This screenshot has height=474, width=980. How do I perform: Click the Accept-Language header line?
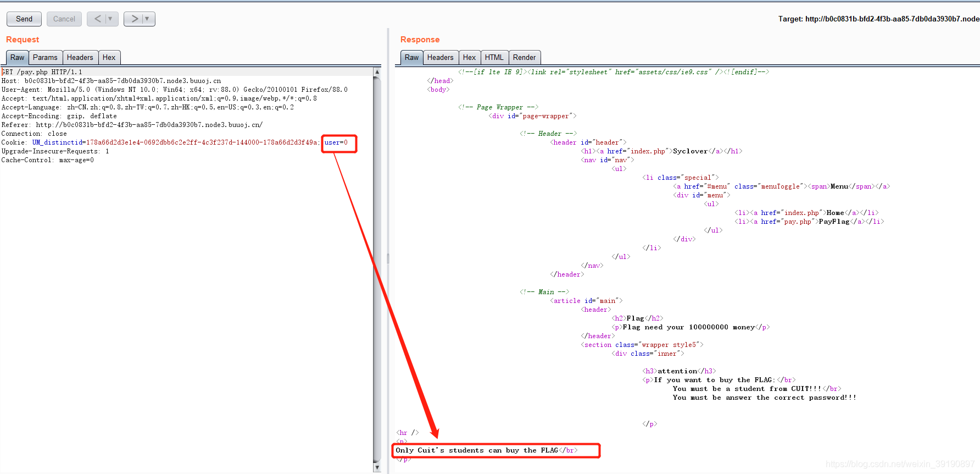147,107
